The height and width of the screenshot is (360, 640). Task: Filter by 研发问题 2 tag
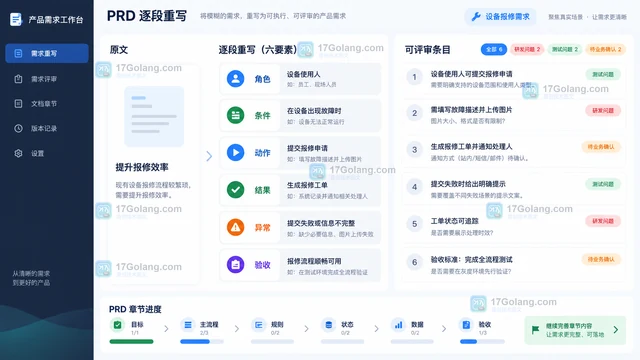(527, 49)
